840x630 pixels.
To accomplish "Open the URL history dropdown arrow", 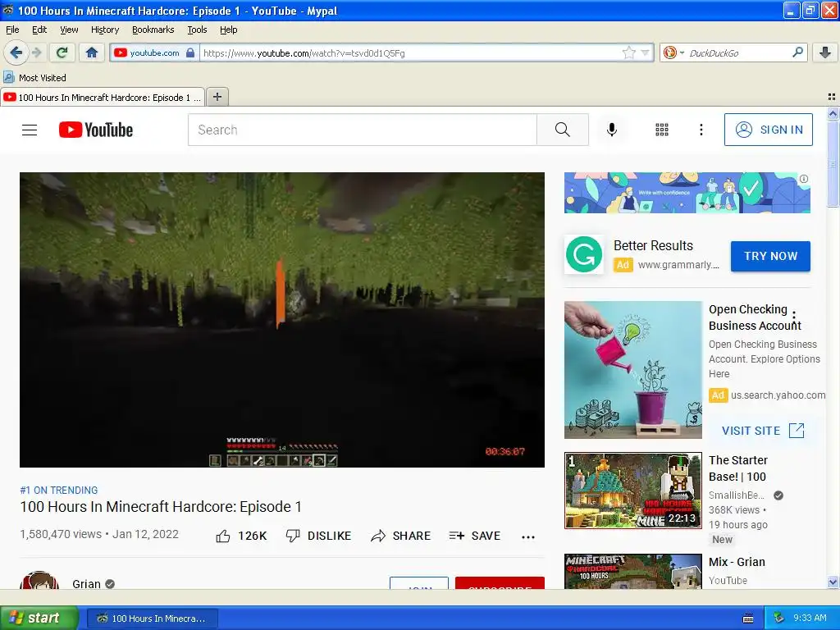I will tap(645, 52).
